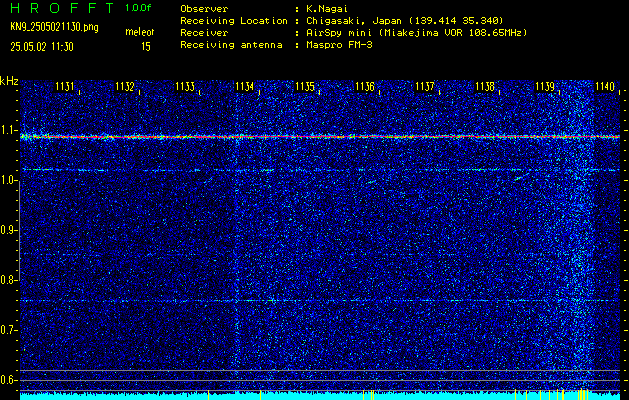Click the filename KN9_2505021130.png
This screenshot has width=629, height=400.
(x=54, y=27)
